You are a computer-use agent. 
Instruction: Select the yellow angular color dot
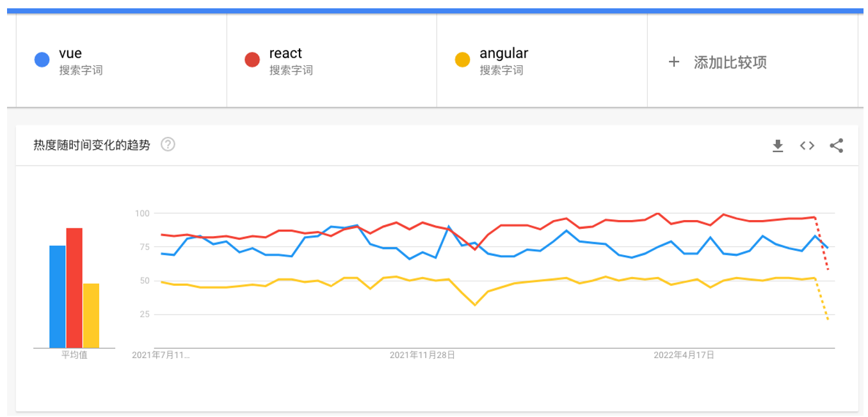463,59
